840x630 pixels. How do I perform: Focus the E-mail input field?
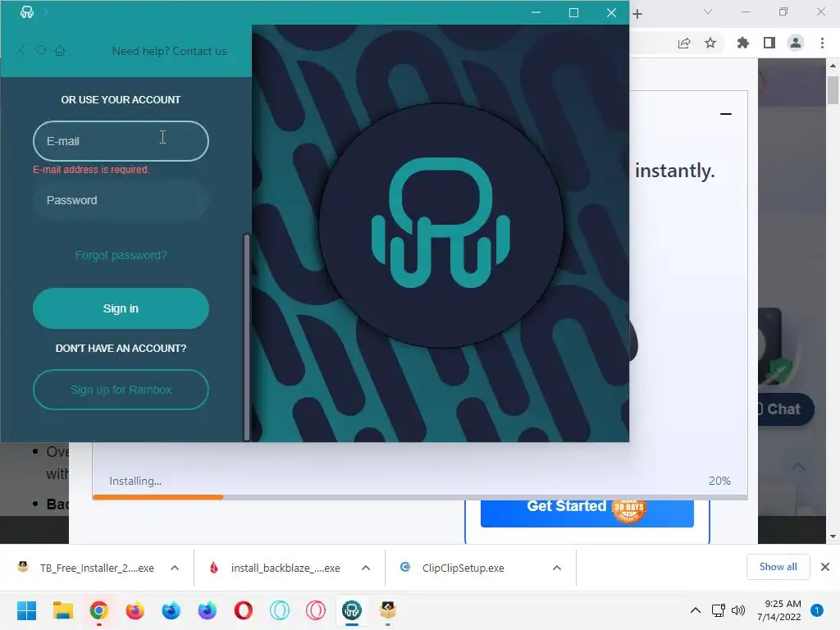point(121,141)
